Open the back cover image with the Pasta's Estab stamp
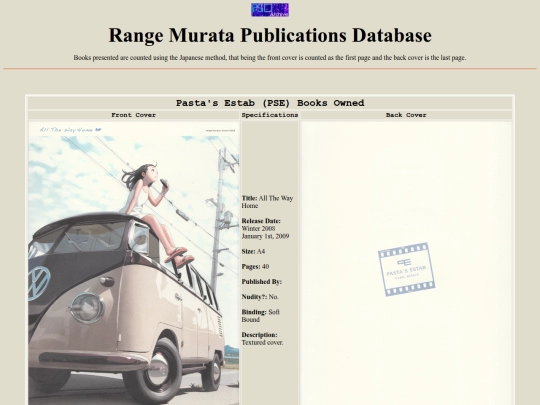The image size is (540, 405). click(406, 263)
